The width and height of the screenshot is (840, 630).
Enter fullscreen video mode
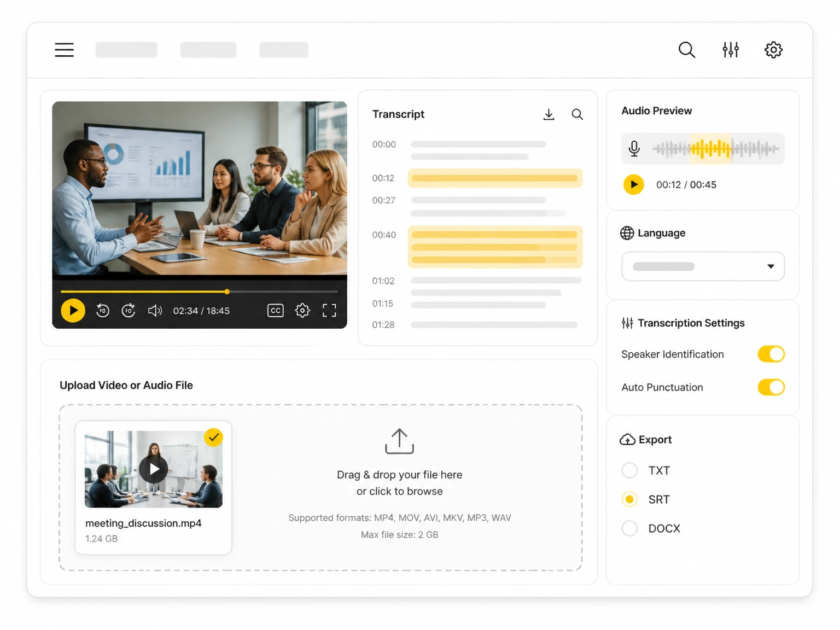(329, 311)
